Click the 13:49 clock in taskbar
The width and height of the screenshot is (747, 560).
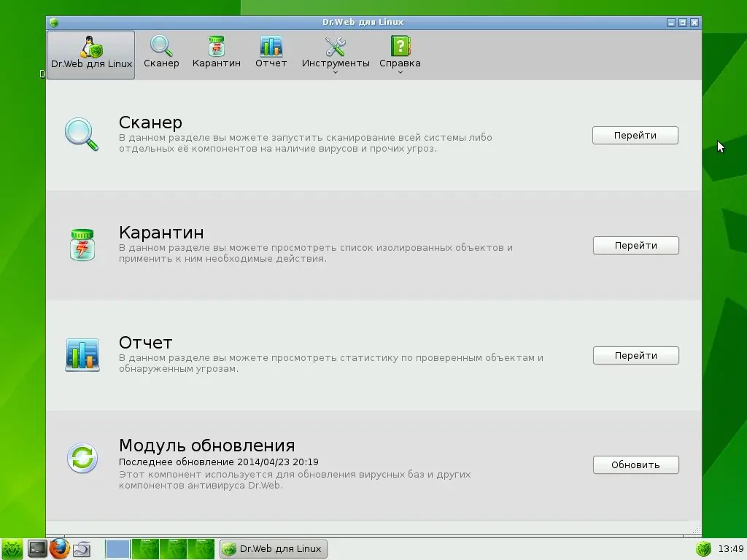tap(731, 548)
